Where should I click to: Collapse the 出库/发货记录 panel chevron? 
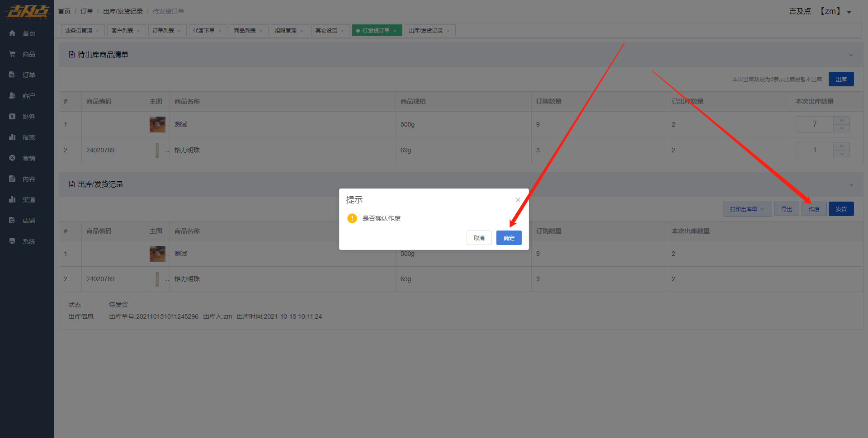(851, 184)
